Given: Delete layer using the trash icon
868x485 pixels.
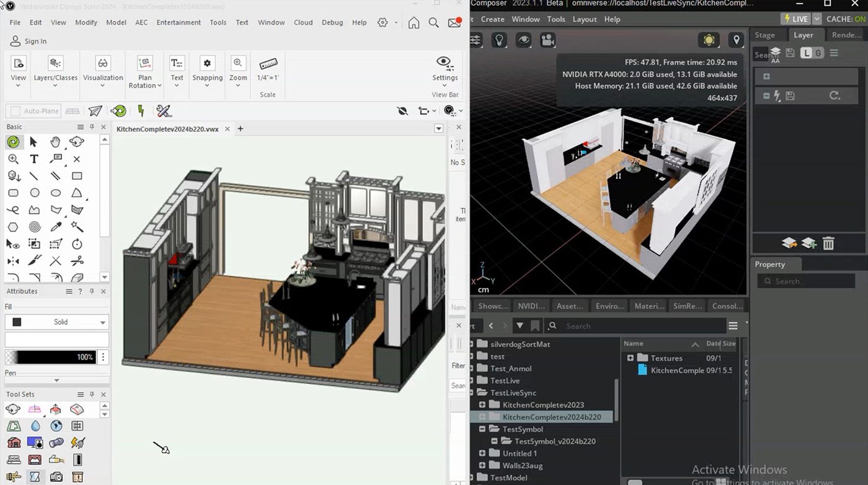Looking at the screenshot, I should click(828, 243).
